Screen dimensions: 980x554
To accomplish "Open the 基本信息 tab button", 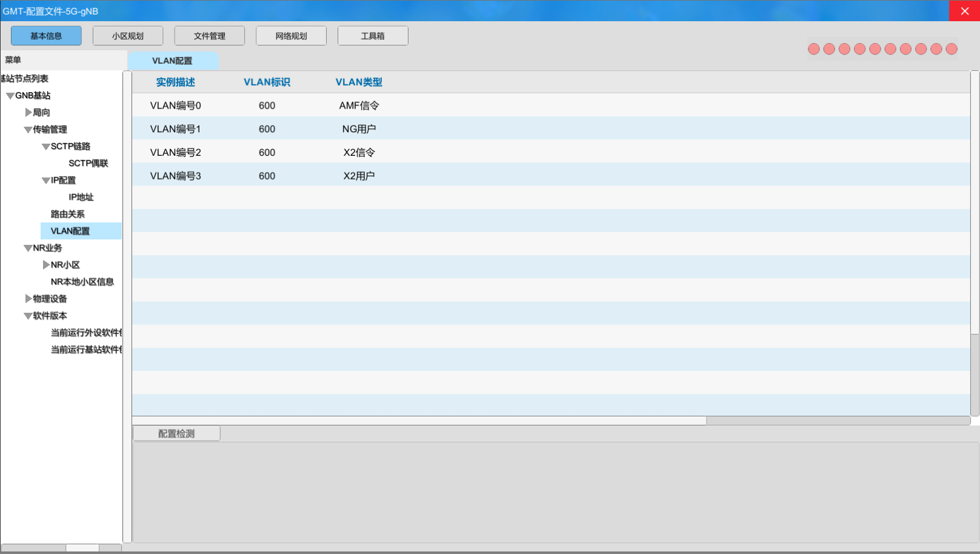I will [46, 36].
